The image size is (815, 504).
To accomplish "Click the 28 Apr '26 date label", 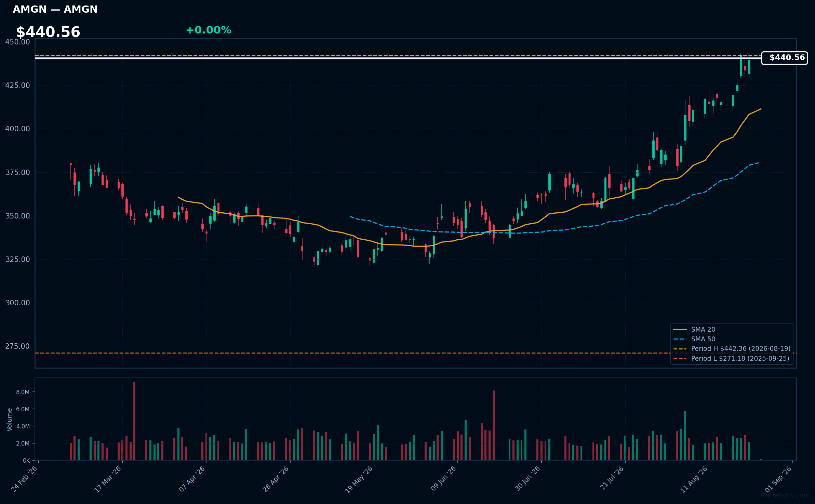I will pos(276,479).
